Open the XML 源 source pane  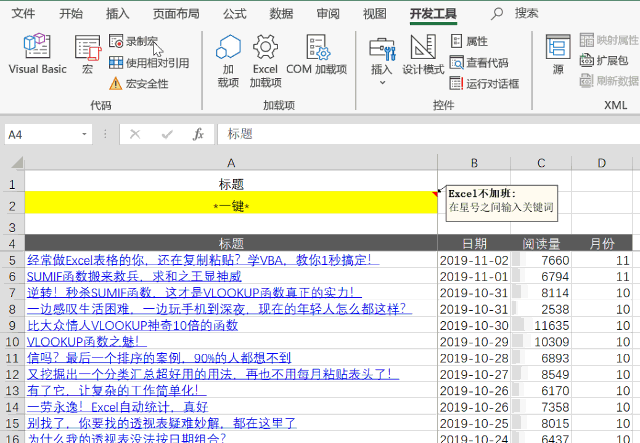coord(558,55)
